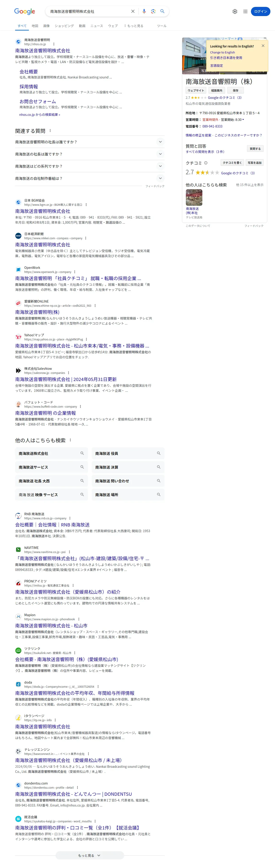Screen dimensions: 275x868
Task: Switch to the すべて tab
Action: coord(22,26)
